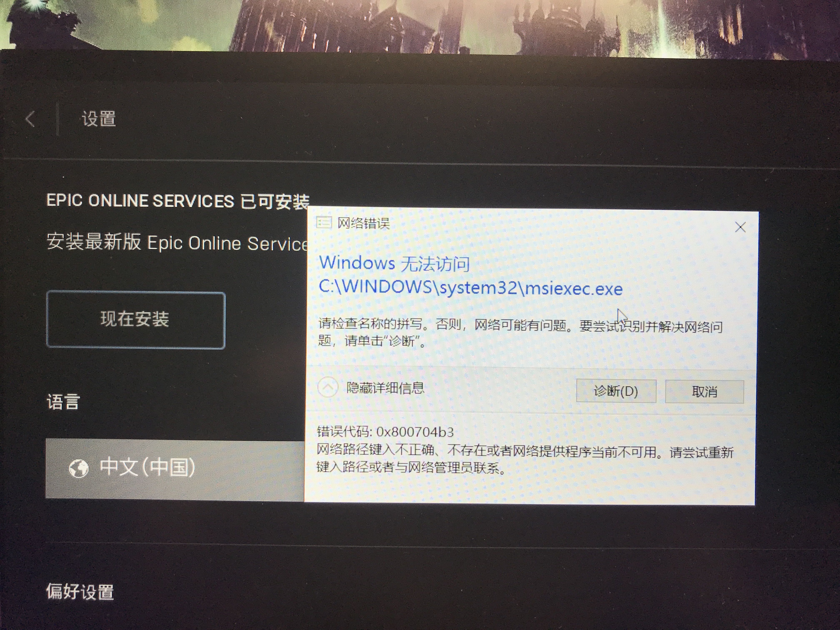This screenshot has width=840, height=630.
Task: Click the 语言 section label
Action: [x=63, y=402]
